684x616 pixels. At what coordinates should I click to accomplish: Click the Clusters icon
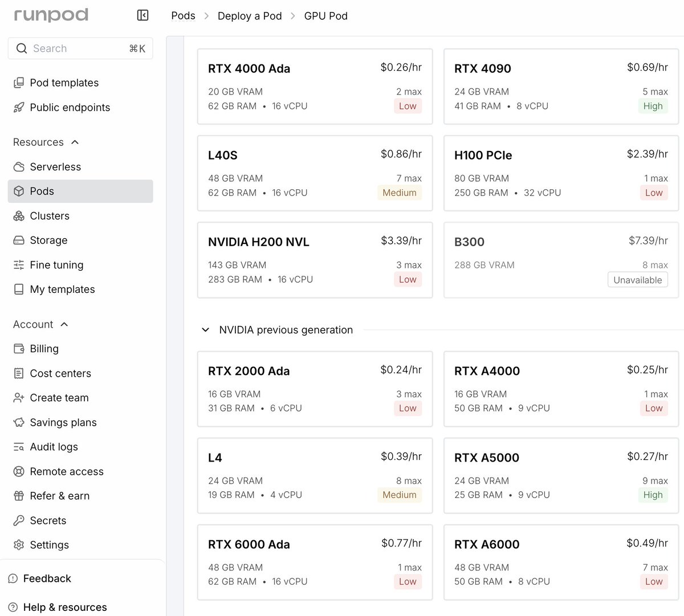[x=19, y=215]
